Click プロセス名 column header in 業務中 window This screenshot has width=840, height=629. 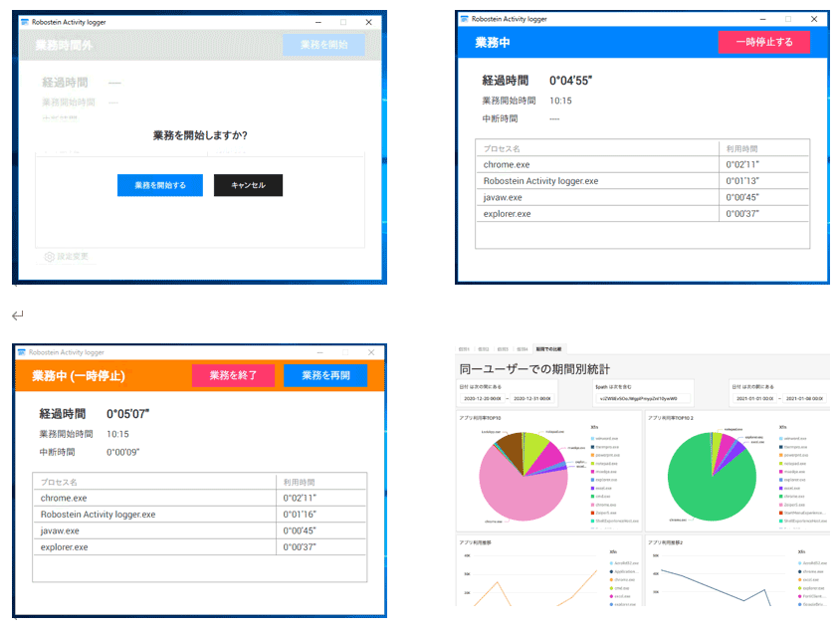coord(502,149)
